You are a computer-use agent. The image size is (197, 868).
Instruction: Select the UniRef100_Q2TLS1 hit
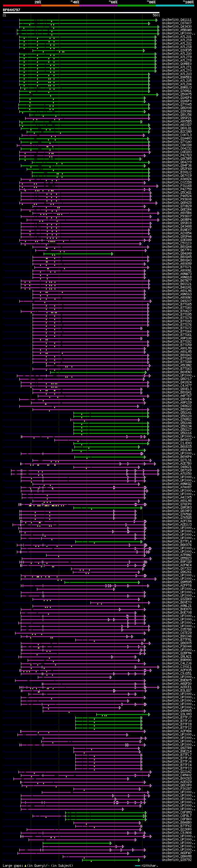(177, 460)
